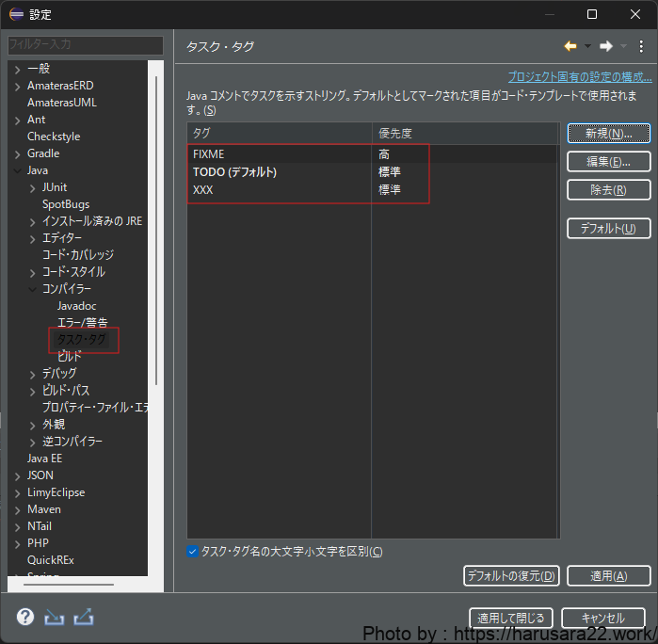Click the filter text input field
Image resolution: width=658 pixels, height=644 pixels.
click(x=85, y=44)
